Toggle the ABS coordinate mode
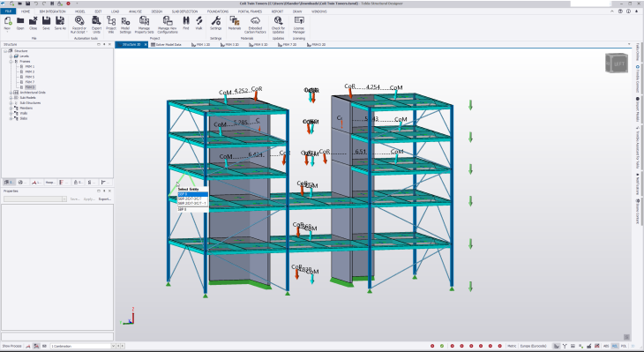The width and height of the screenshot is (644, 352). pos(606,346)
